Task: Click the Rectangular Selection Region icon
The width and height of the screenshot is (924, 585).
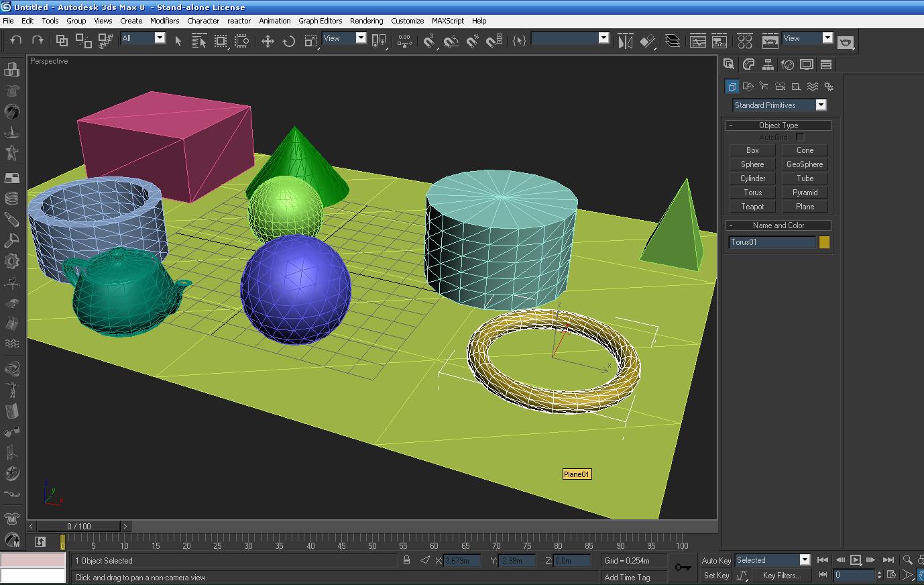Action: pos(221,41)
